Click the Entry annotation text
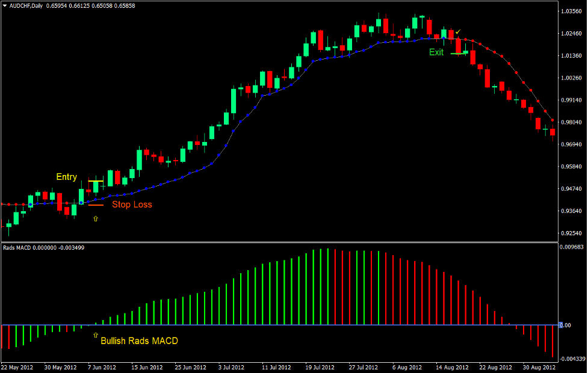 pos(66,177)
